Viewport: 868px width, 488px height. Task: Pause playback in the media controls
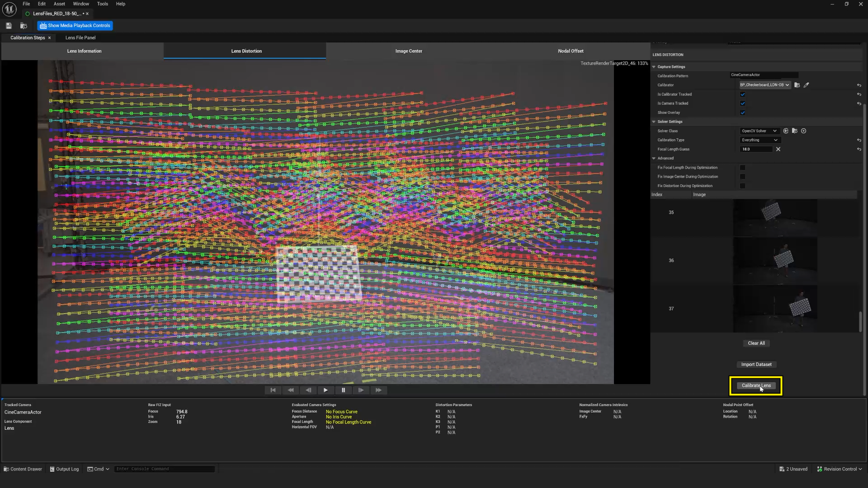click(343, 390)
